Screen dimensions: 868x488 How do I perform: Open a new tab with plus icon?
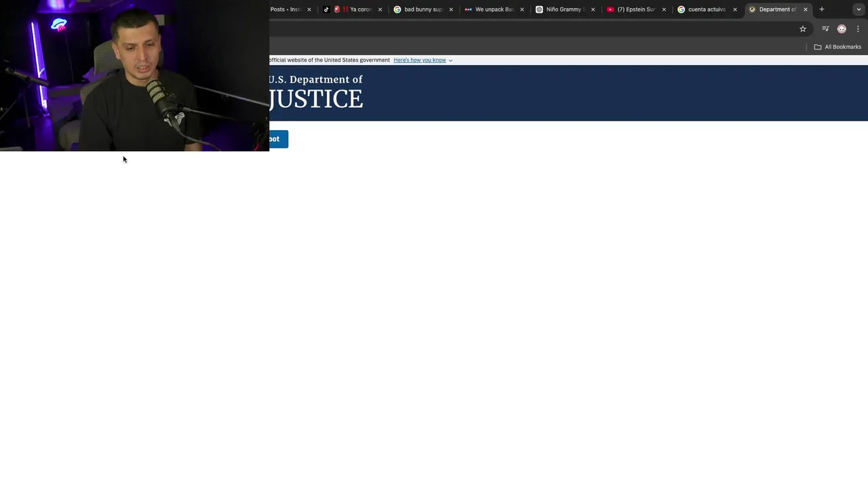[x=822, y=9]
